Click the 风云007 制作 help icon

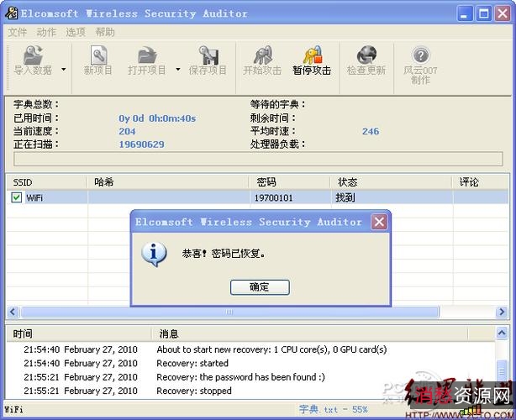click(420, 66)
